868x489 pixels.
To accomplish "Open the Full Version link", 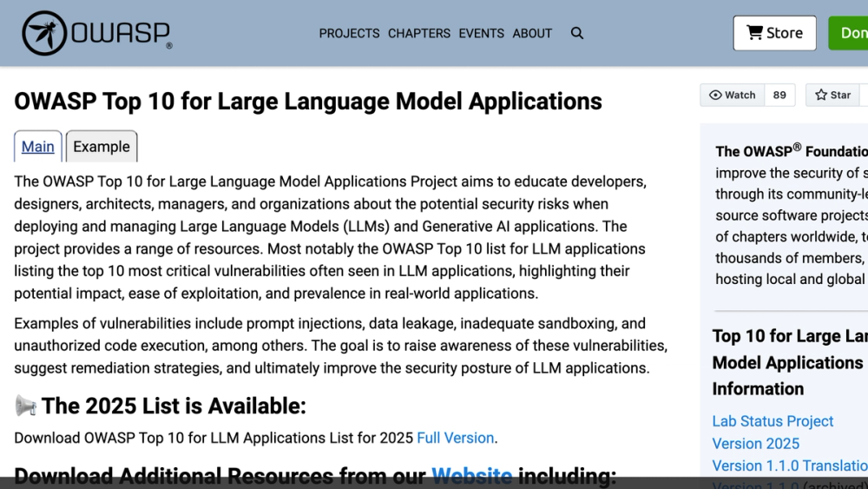I will pos(455,438).
